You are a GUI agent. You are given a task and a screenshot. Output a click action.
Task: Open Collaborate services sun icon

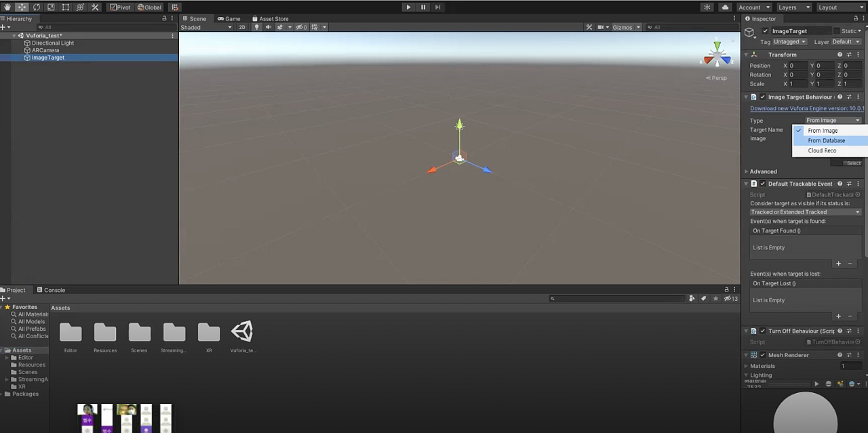click(707, 7)
